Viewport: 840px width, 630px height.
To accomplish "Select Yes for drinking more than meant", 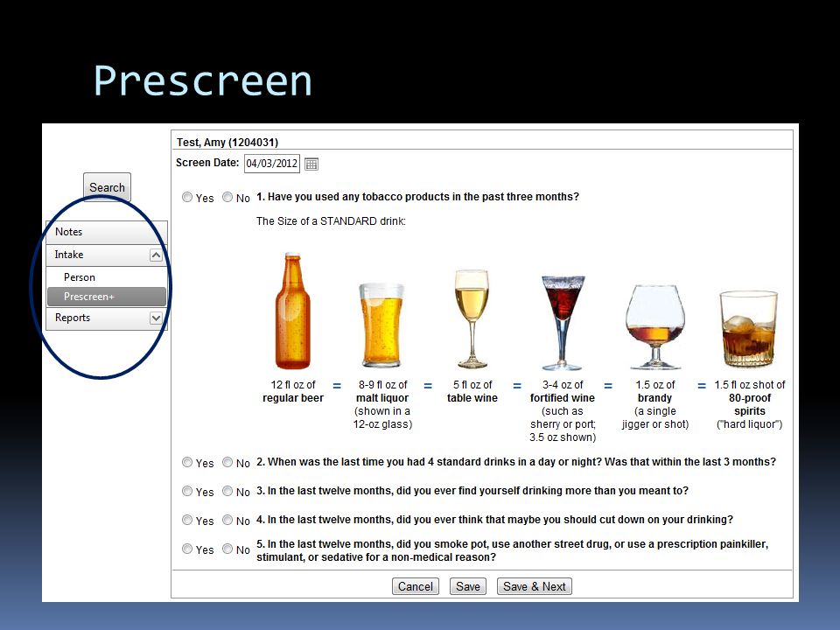I will point(187,491).
